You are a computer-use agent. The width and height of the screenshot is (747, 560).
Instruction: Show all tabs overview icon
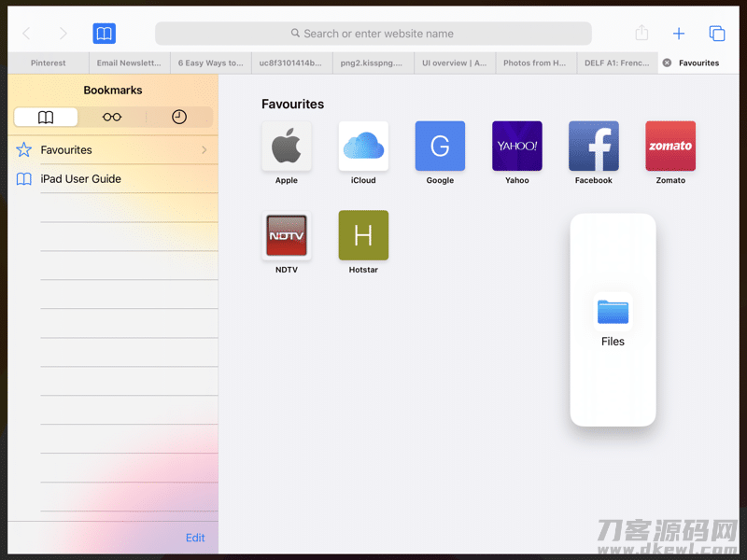point(716,34)
